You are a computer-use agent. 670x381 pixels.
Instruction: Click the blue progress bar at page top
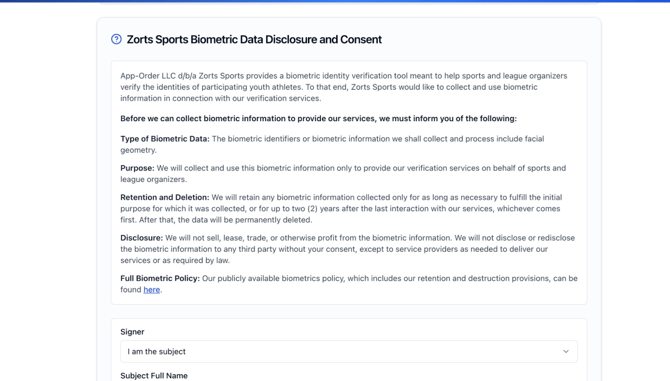pos(335,1)
